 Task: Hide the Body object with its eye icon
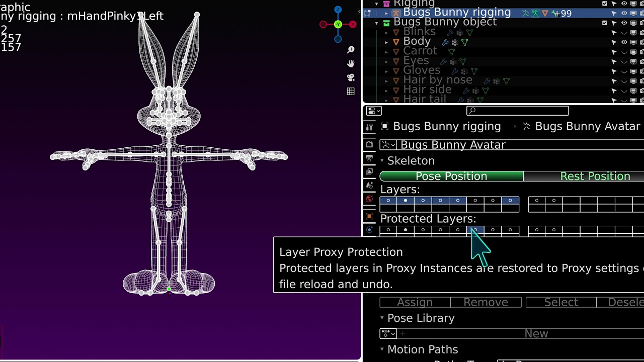tap(624, 42)
